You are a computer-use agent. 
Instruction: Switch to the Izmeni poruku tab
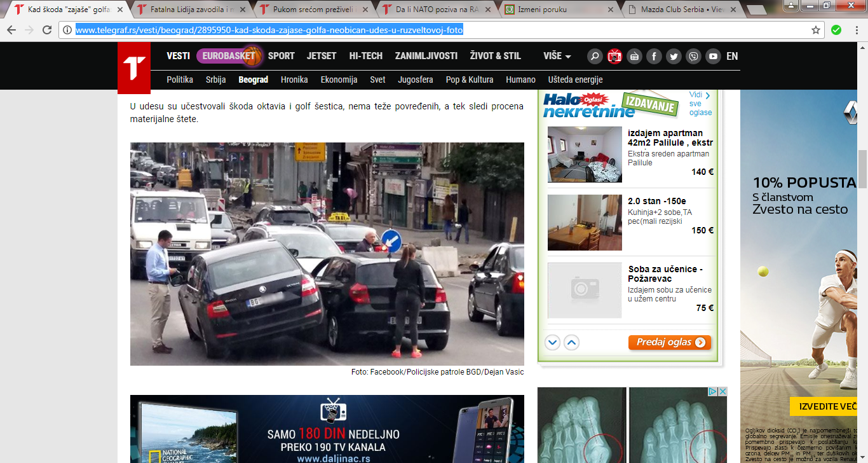pos(557,10)
